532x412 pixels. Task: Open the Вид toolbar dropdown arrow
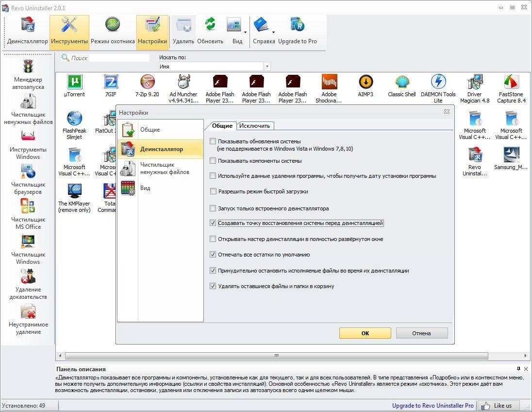pyautogui.click(x=245, y=33)
